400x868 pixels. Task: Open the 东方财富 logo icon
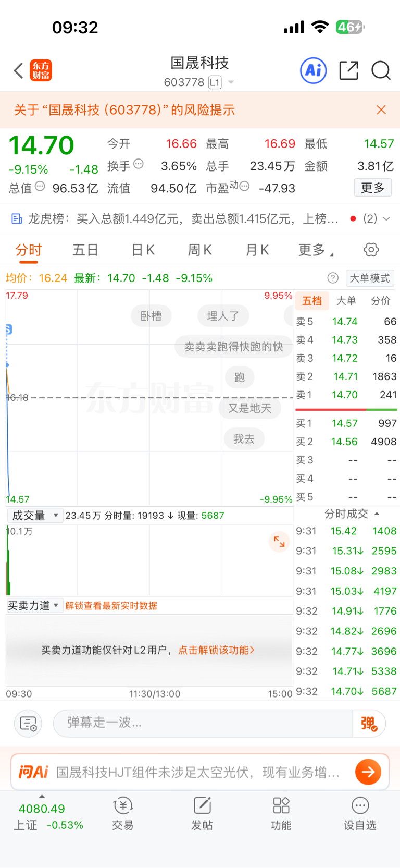click(41, 70)
